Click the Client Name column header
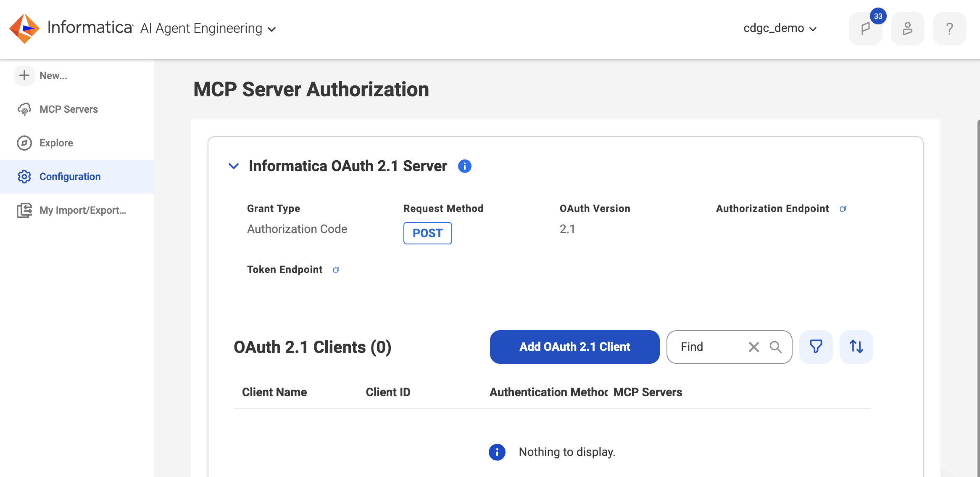 tap(274, 392)
